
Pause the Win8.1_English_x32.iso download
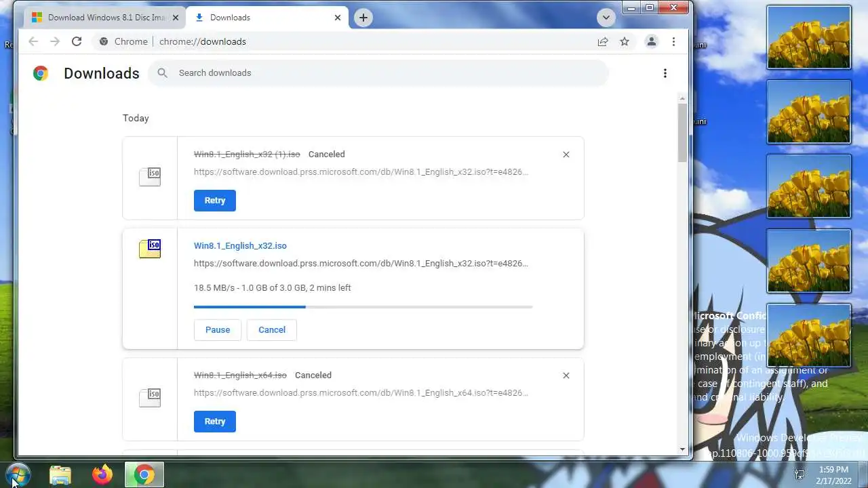pyautogui.click(x=218, y=329)
